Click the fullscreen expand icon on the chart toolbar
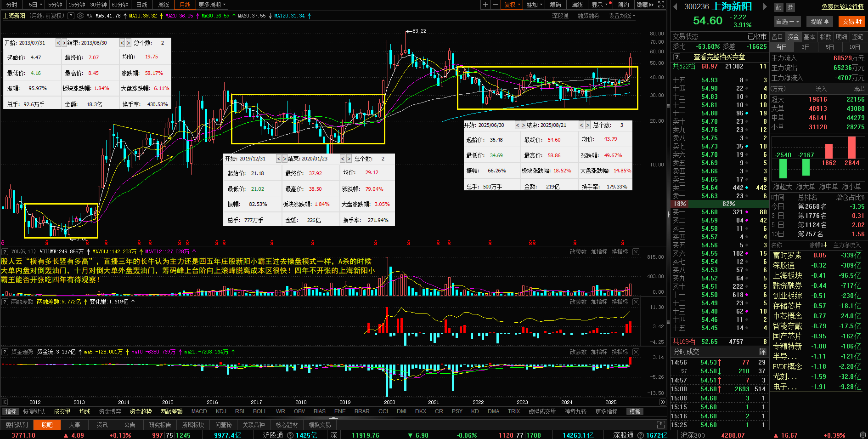 click(x=661, y=5)
